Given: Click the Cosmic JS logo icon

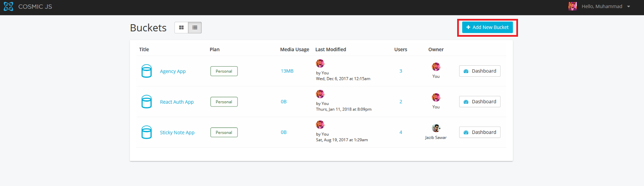Looking at the screenshot, I should tap(8, 6).
